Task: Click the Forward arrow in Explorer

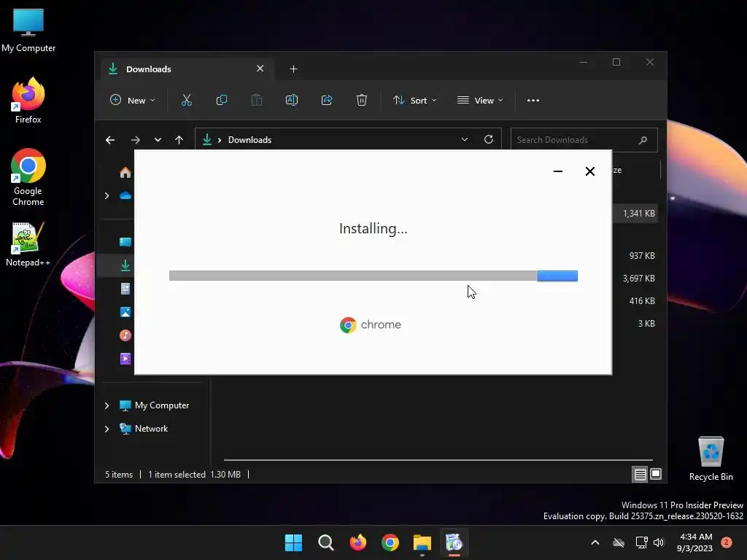Action: pos(136,140)
